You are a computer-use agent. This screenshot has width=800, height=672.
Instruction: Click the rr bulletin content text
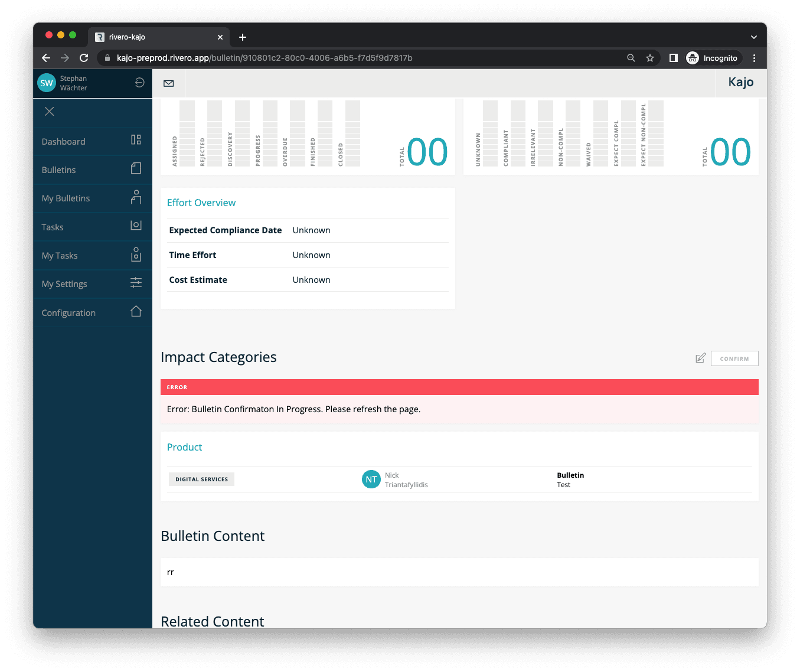[x=171, y=572]
